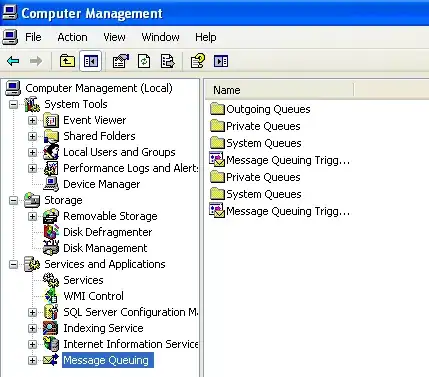Screen dimensions: 429x377
Task: Expand the Indexing Service node
Action: [x=32, y=328]
